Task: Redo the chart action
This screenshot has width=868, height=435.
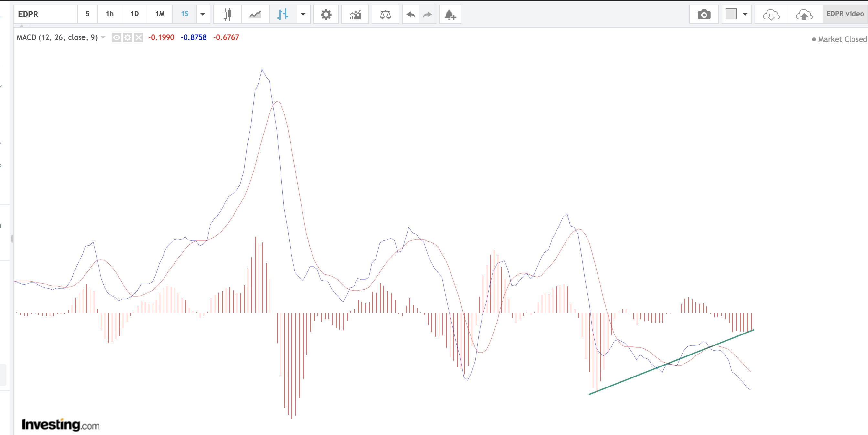Action: (427, 14)
